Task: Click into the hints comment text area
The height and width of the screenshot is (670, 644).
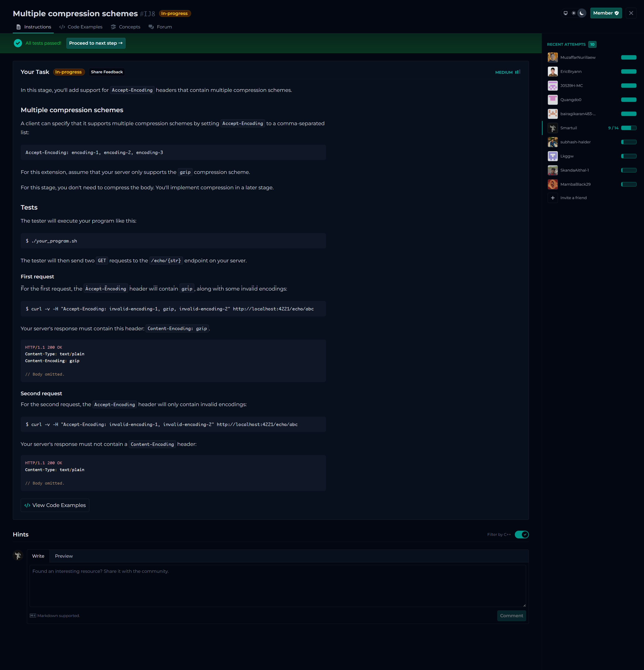Action: coord(277,586)
